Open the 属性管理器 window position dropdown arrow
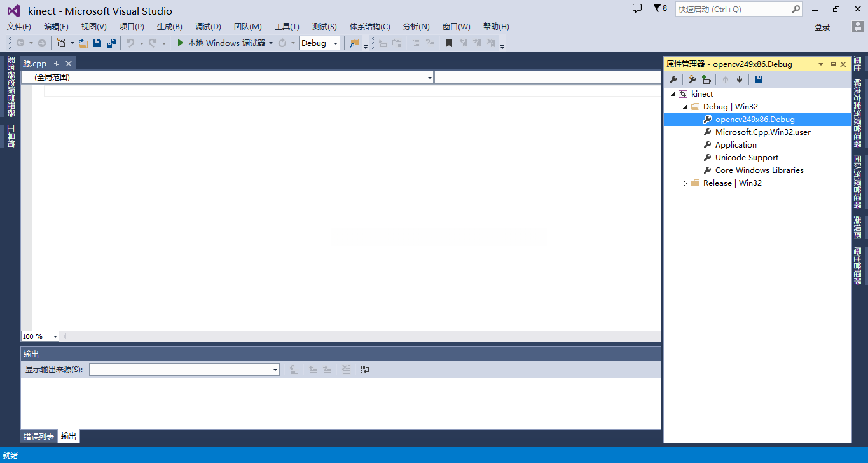 pos(821,64)
